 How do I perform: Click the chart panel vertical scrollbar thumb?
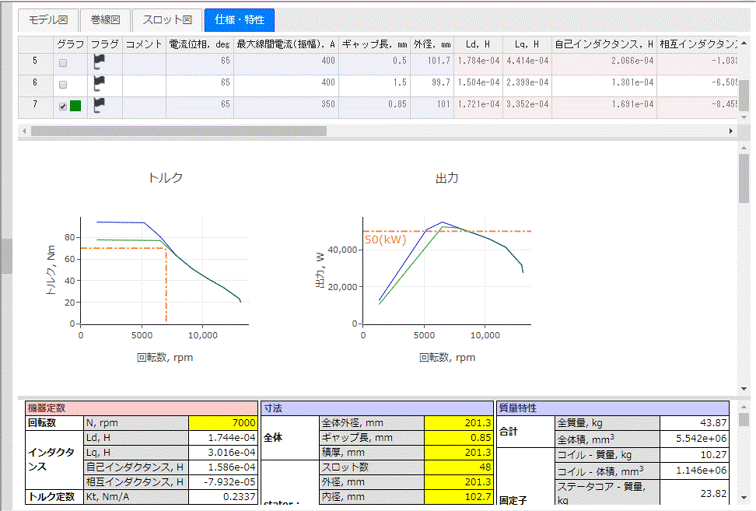point(744,178)
